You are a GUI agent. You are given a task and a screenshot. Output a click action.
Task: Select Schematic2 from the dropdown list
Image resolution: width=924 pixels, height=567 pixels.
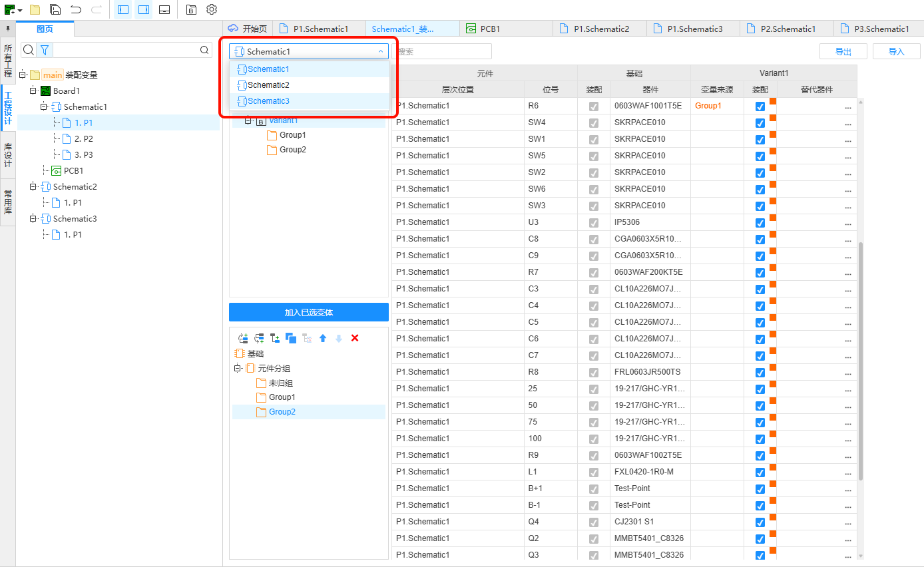(268, 85)
